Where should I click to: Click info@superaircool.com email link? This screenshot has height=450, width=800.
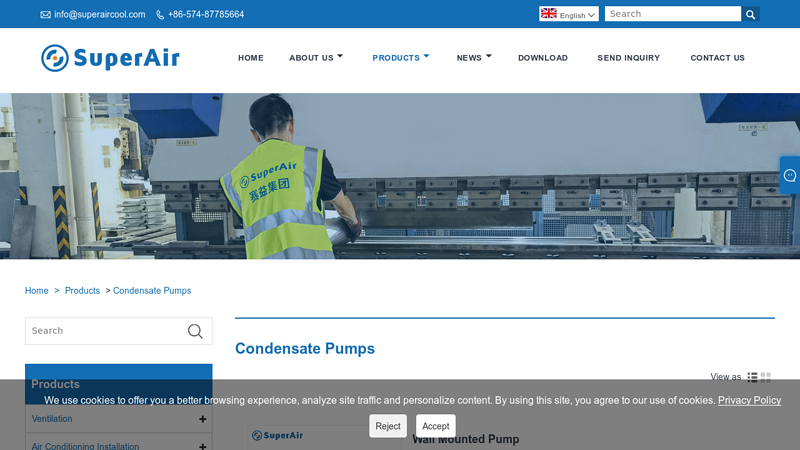tap(99, 15)
